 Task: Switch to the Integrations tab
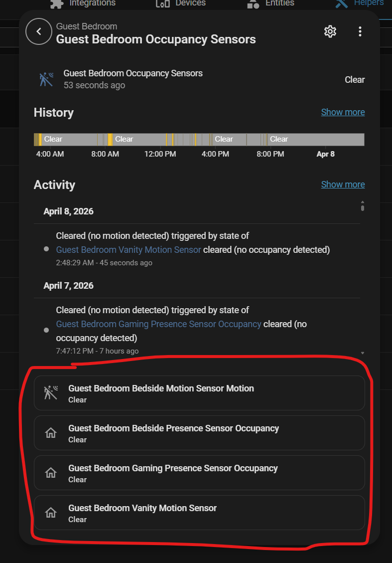[84, 3]
